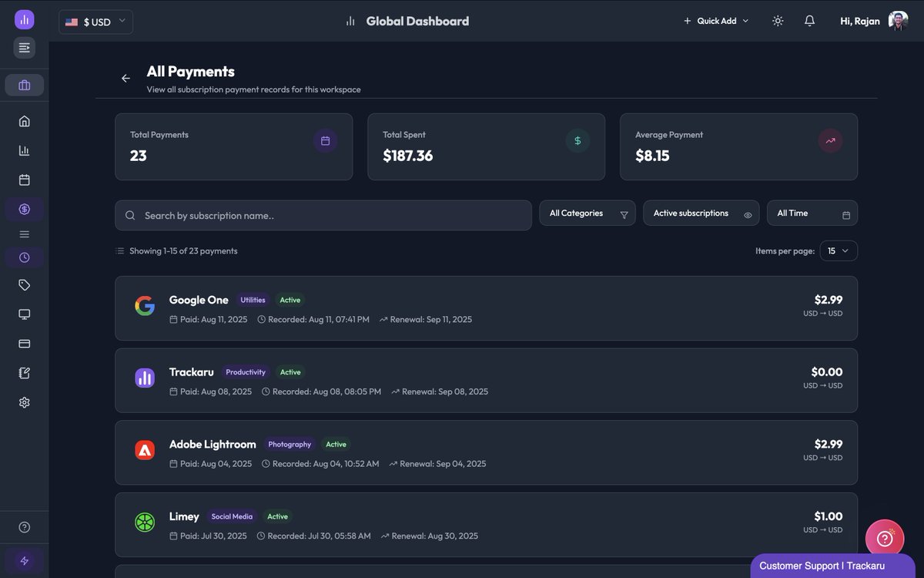924x578 pixels.
Task: Click the Total Payments count 23
Action: pos(139,156)
